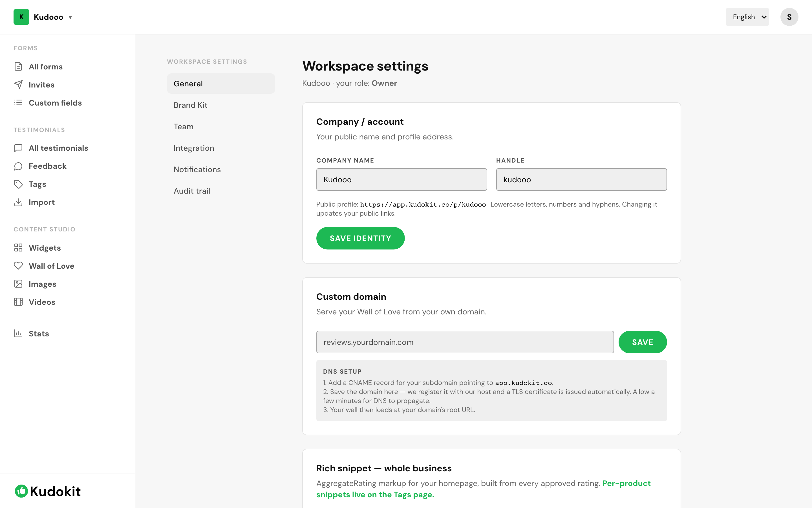Image resolution: width=812 pixels, height=508 pixels.
Task: Click the Import download icon
Action: click(x=18, y=202)
